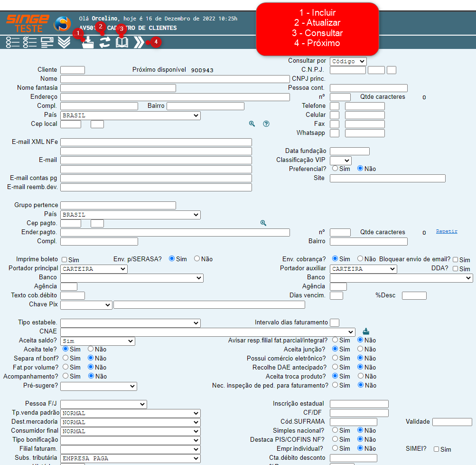
Task: Click the Repetir link
Action: pos(447,231)
